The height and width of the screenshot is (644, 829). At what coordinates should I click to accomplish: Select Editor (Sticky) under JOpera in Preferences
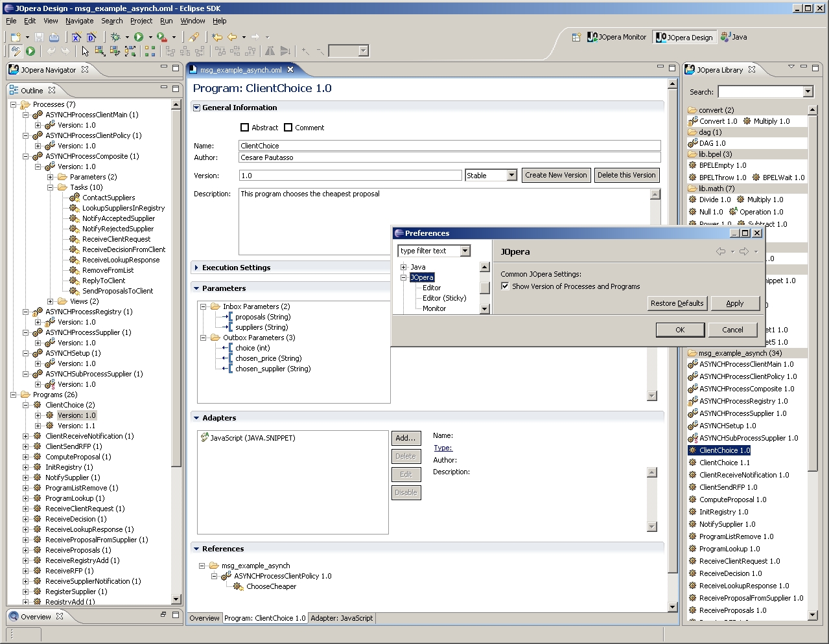coord(444,298)
